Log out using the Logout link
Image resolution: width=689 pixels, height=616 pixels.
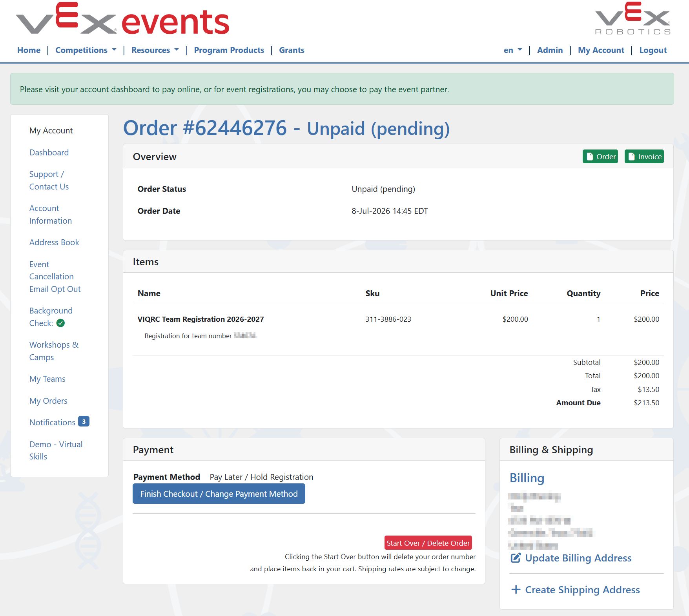pyautogui.click(x=653, y=50)
